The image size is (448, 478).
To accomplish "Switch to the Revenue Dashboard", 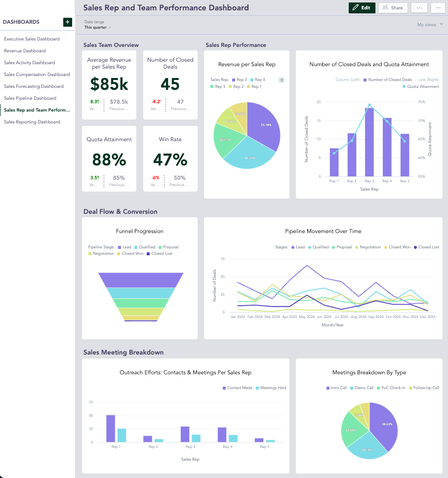I will click(25, 50).
